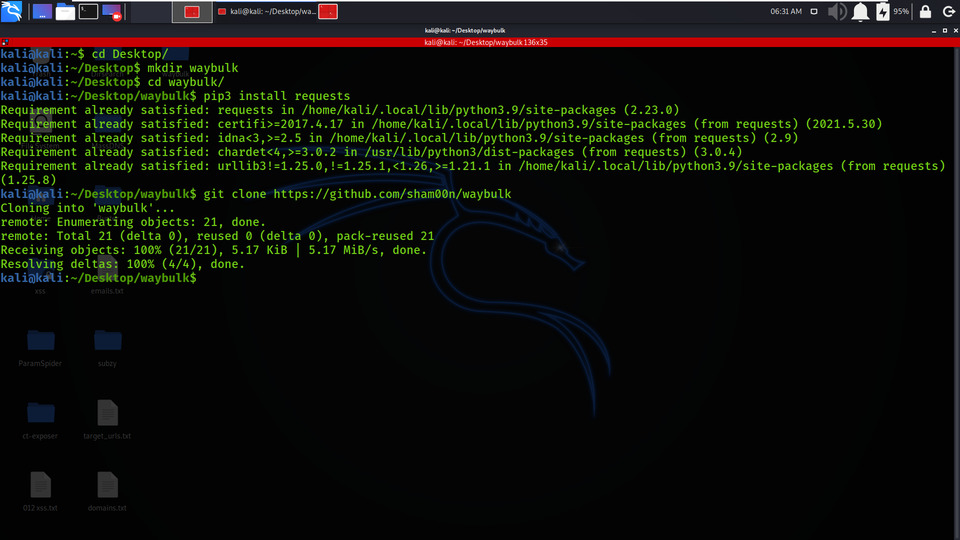Launch terminal emulator from the panel

[x=88, y=12]
